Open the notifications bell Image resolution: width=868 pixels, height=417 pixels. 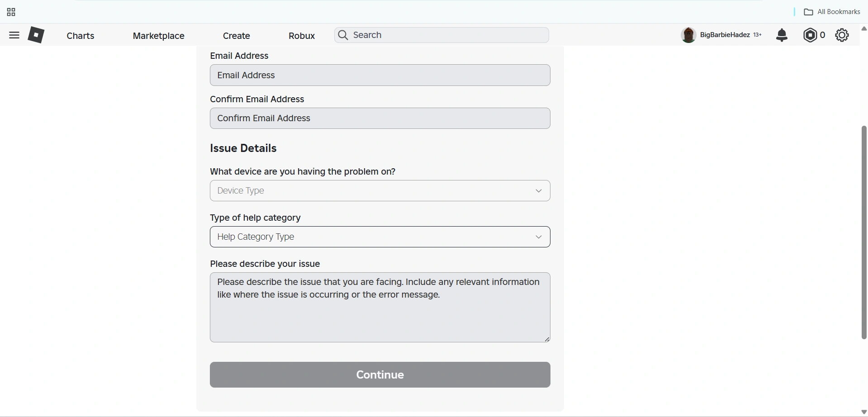(x=782, y=35)
